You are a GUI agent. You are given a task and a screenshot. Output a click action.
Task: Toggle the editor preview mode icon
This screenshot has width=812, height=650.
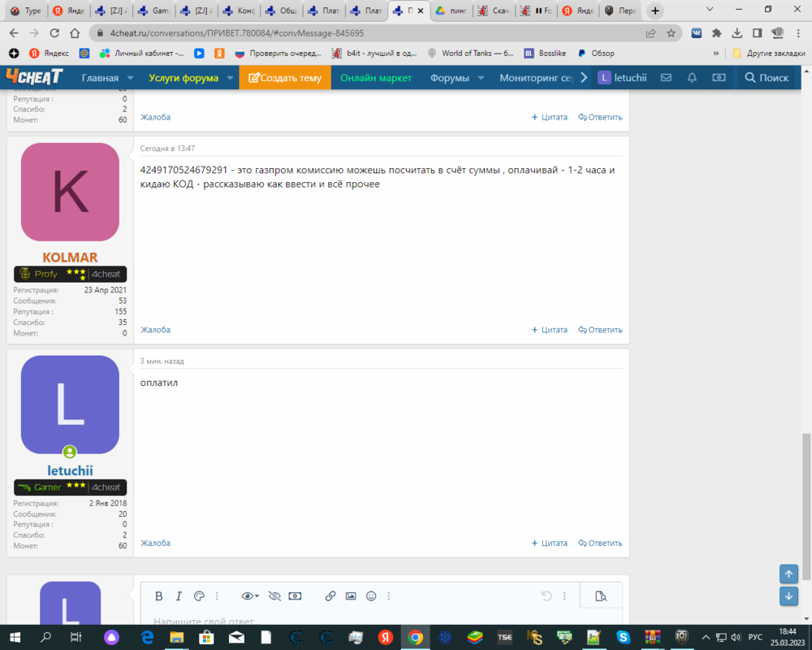coord(601,596)
